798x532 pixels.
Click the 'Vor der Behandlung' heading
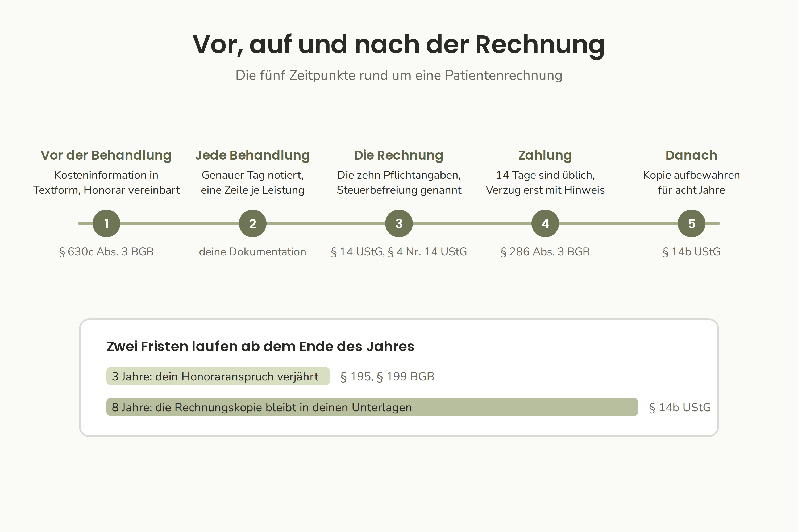coord(106,155)
